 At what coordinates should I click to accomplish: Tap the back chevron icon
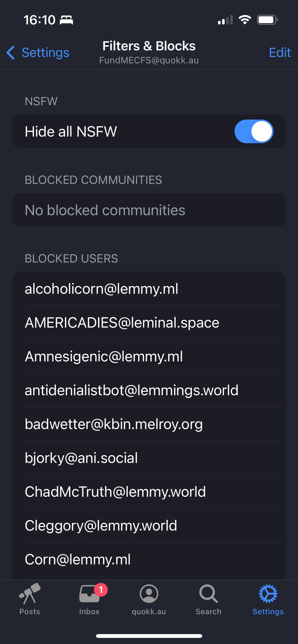[x=10, y=53]
